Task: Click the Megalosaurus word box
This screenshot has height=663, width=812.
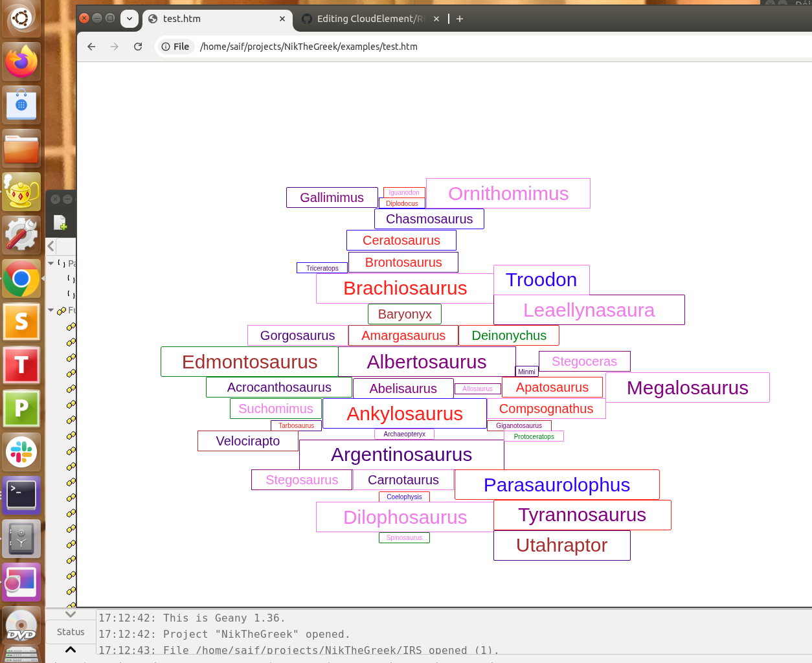Action: [687, 387]
